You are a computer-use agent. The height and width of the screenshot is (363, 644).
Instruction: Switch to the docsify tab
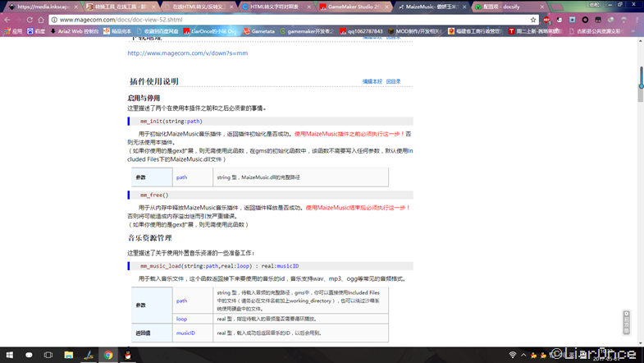click(x=509, y=7)
